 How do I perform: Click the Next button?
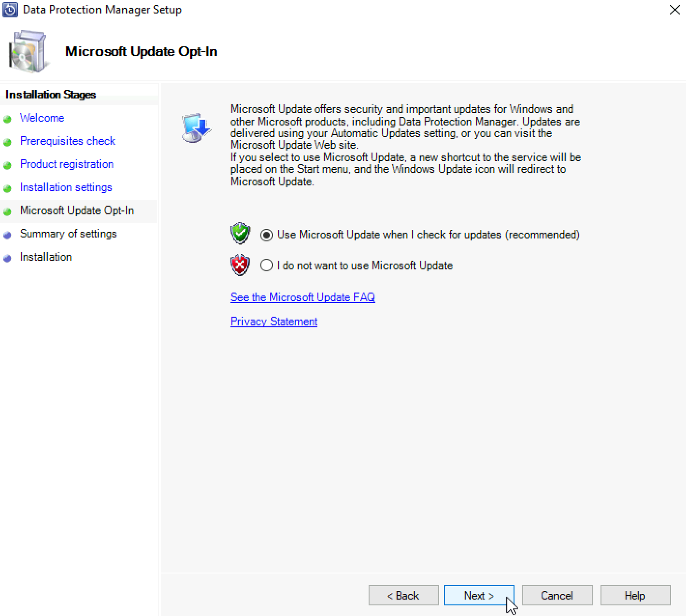(x=479, y=595)
